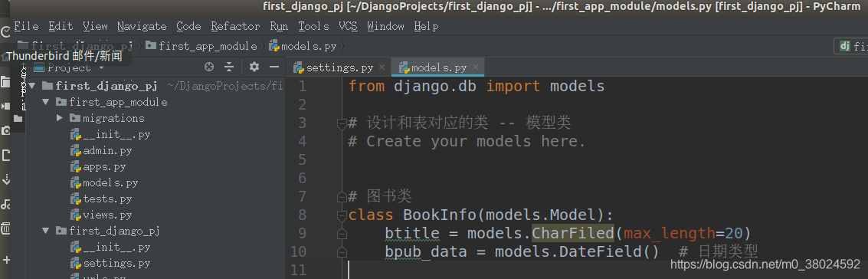Click DateField in line 10

[600, 251]
